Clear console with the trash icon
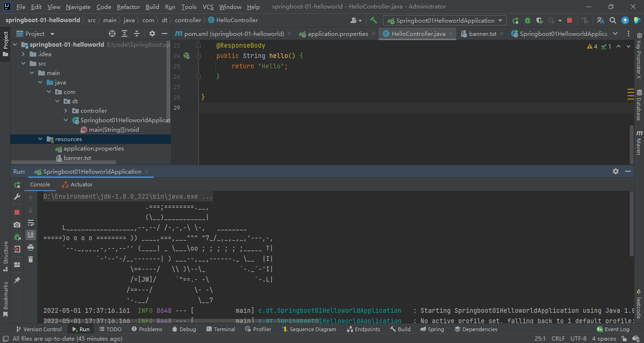The image size is (644, 343). [x=31, y=259]
